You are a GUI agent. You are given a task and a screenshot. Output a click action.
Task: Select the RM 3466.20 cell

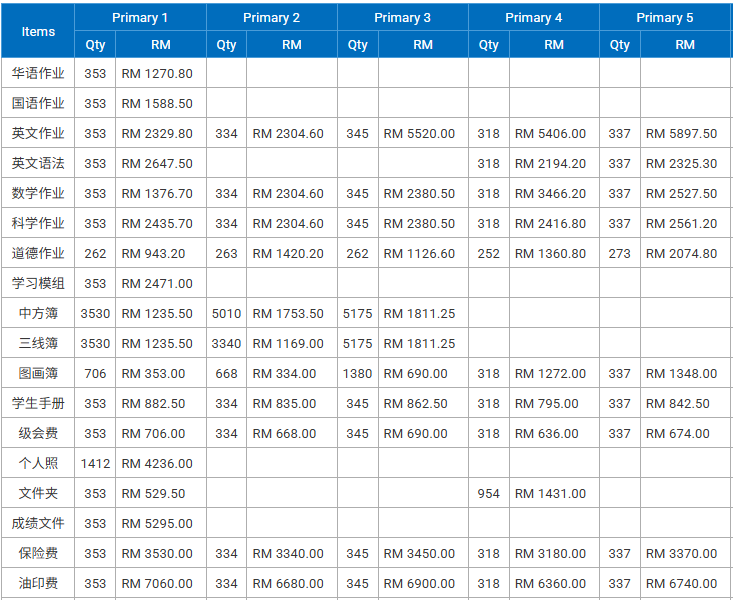click(554, 193)
